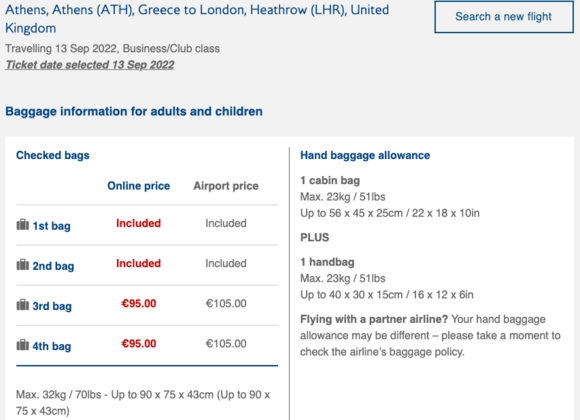Click the Airport price column header
The height and width of the screenshot is (420, 580).
[226, 186]
